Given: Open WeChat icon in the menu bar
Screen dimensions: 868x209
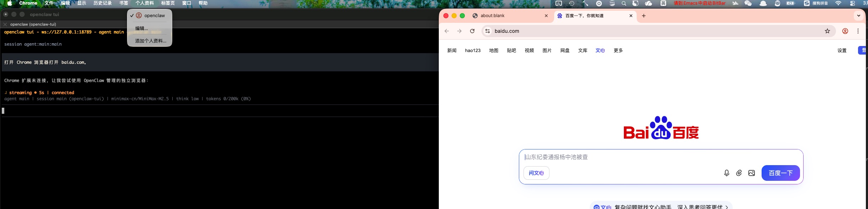Looking at the screenshot, I should pyautogui.click(x=748, y=3).
